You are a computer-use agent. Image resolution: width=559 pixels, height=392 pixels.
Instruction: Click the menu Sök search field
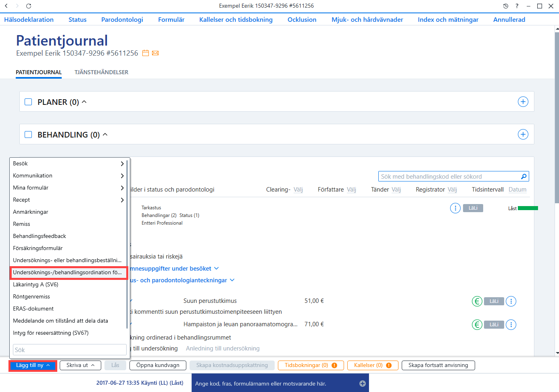click(70, 350)
